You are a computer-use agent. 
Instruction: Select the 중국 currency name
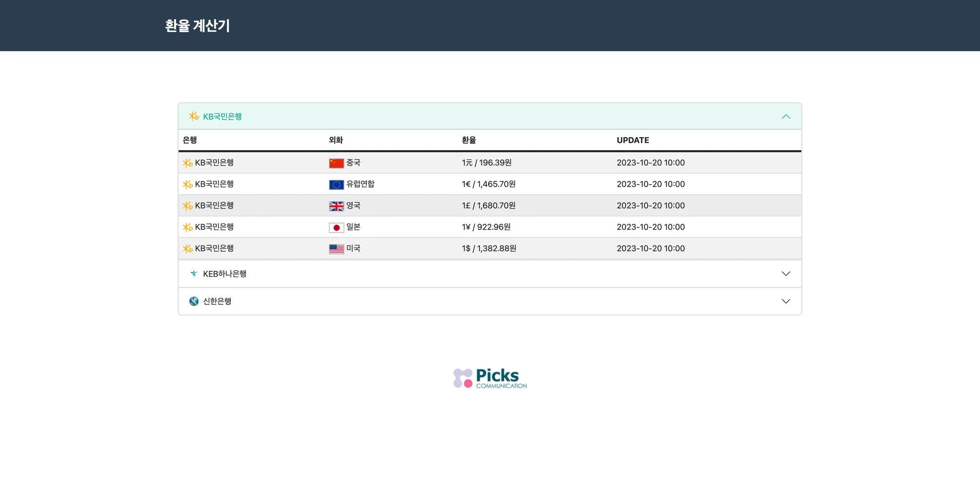[353, 163]
